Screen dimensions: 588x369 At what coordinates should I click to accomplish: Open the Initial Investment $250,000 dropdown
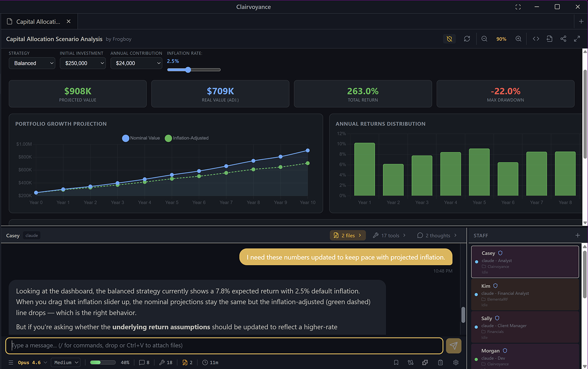click(83, 63)
